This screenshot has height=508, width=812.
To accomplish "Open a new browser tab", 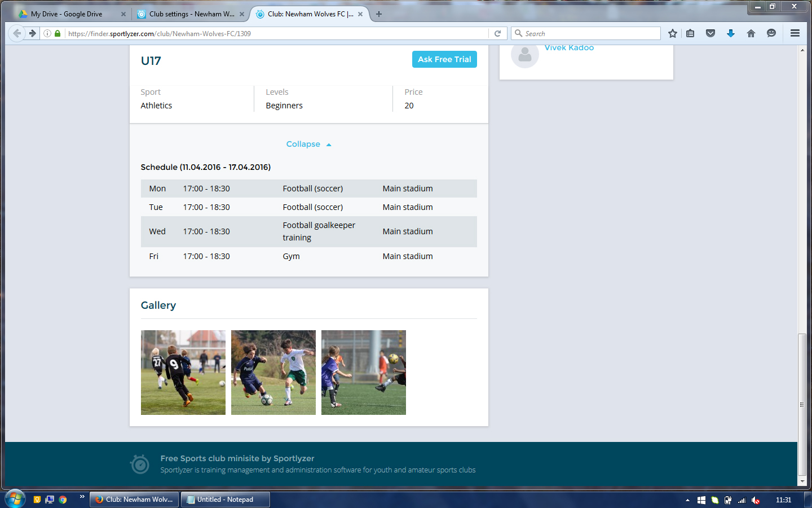I will coord(378,14).
